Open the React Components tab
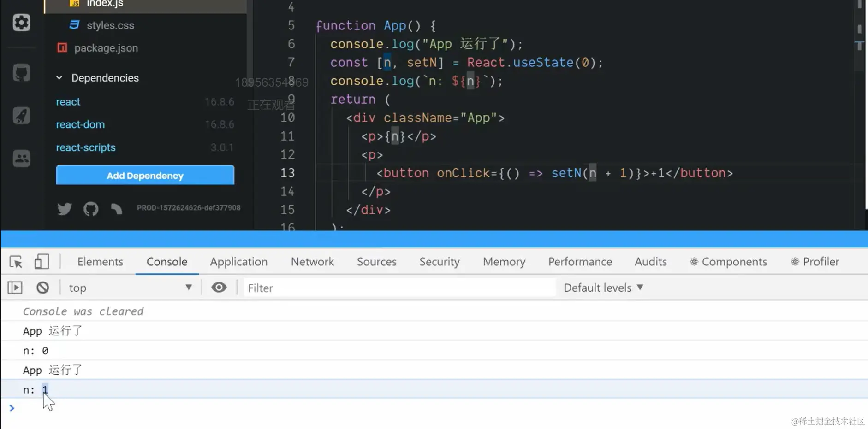Screen dimensions: 868x429 [729, 262]
